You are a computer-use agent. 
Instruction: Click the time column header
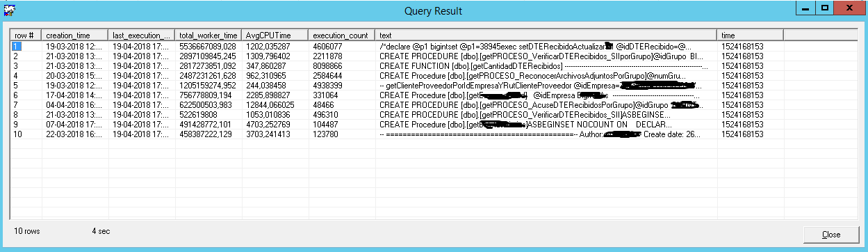point(751,35)
